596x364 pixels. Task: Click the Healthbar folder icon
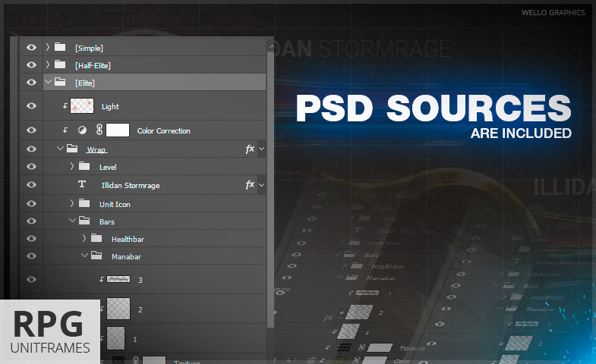(x=96, y=238)
